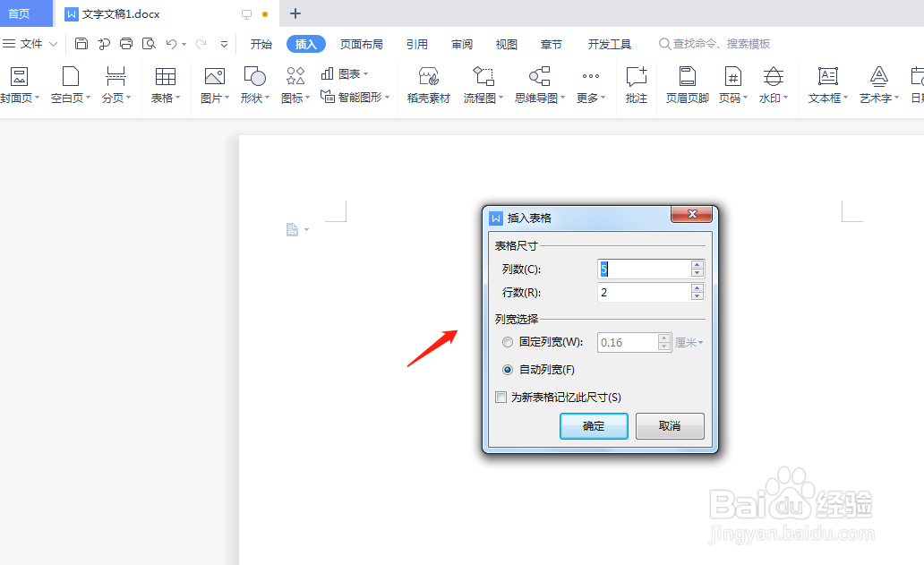Check 为新表格记忆此尺寸 option
Viewport: 924px width, 565px height.
pos(501,397)
